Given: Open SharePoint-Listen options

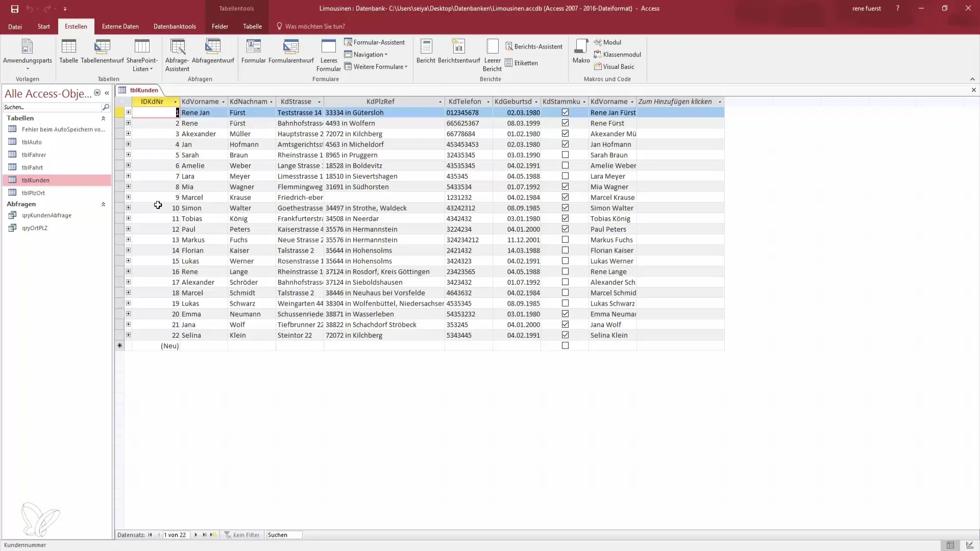Looking at the screenshot, I should pos(142,55).
